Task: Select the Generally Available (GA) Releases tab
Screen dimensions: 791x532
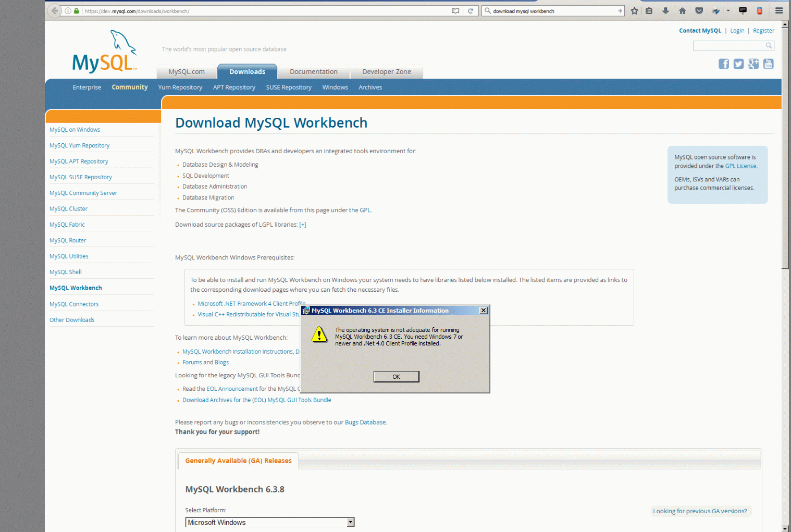Action: tap(238, 461)
